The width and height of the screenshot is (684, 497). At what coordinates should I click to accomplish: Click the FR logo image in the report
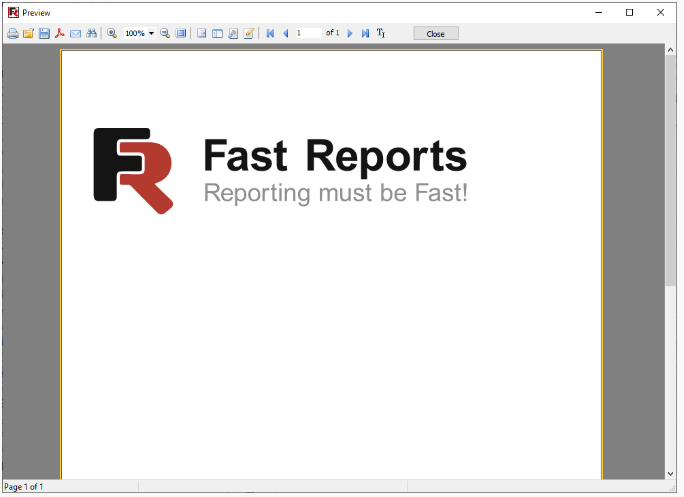coord(133,171)
